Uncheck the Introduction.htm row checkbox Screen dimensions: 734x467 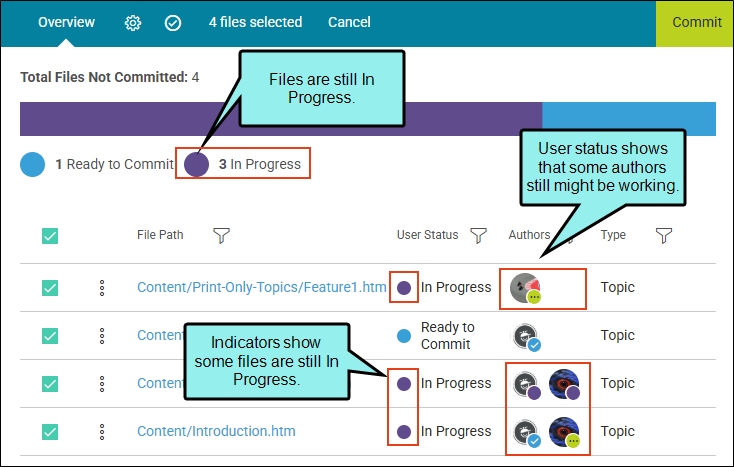pos(50,431)
